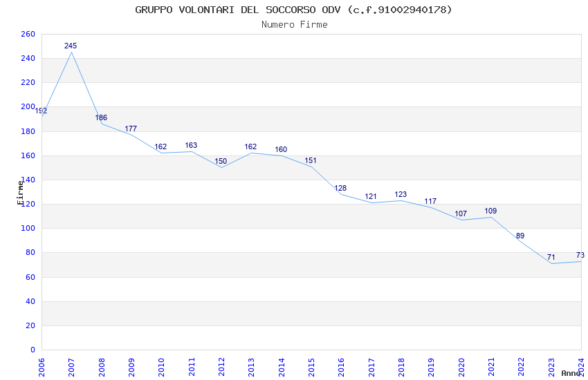Screen dimensions: 588x380
Task: Click the x-axis year 2021
Action: [492, 368]
